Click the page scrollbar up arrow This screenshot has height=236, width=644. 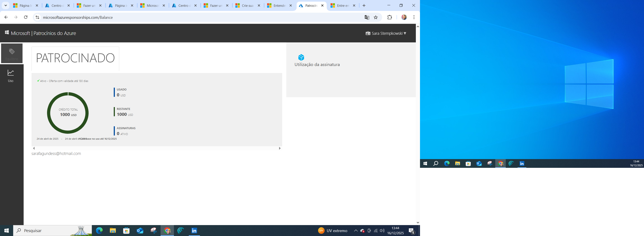(x=418, y=26)
